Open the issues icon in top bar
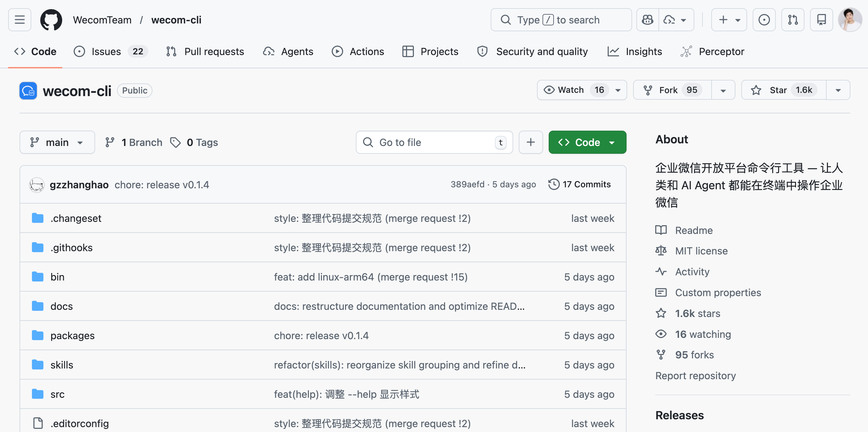This screenshot has height=432, width=868. [x=764, y=20]
